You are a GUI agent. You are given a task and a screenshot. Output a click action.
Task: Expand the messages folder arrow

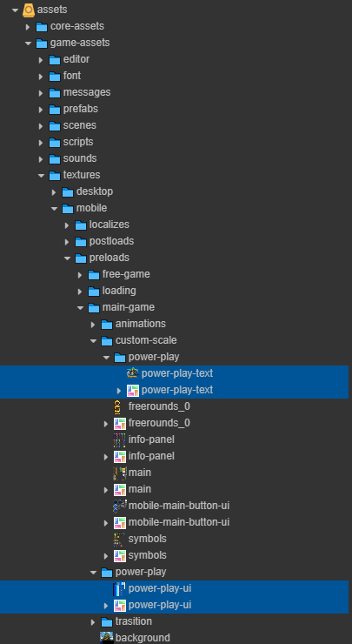(x=41, y=93)
